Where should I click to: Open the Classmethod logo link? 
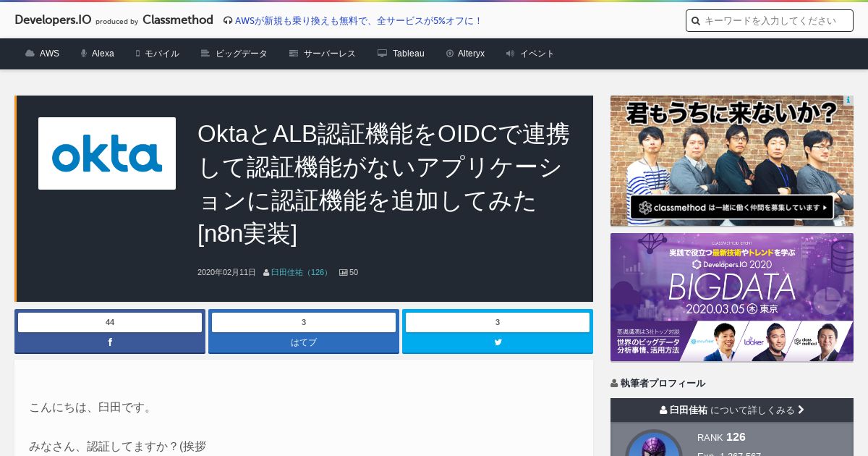tap(178, 20)
